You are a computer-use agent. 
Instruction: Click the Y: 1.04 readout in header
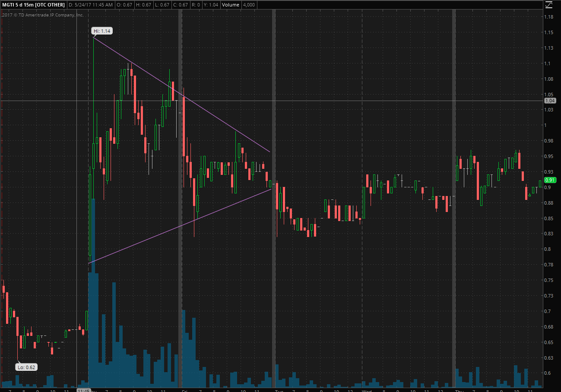212,5
